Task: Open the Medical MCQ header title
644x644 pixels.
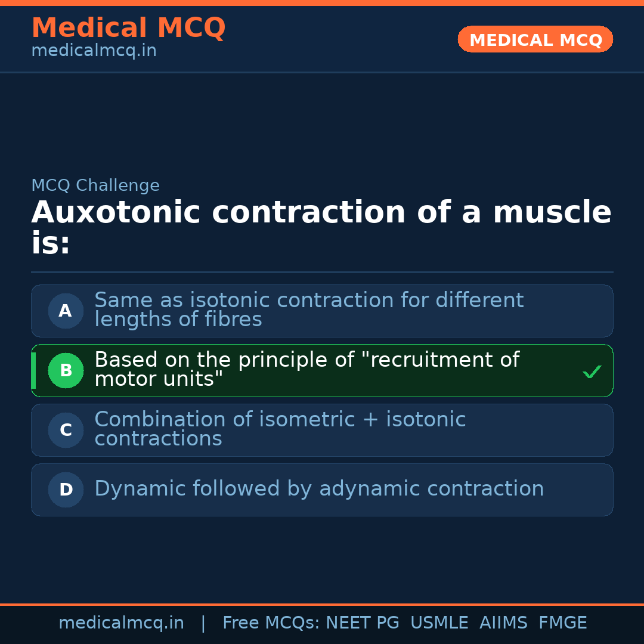Action: click(x=128, y=28)
